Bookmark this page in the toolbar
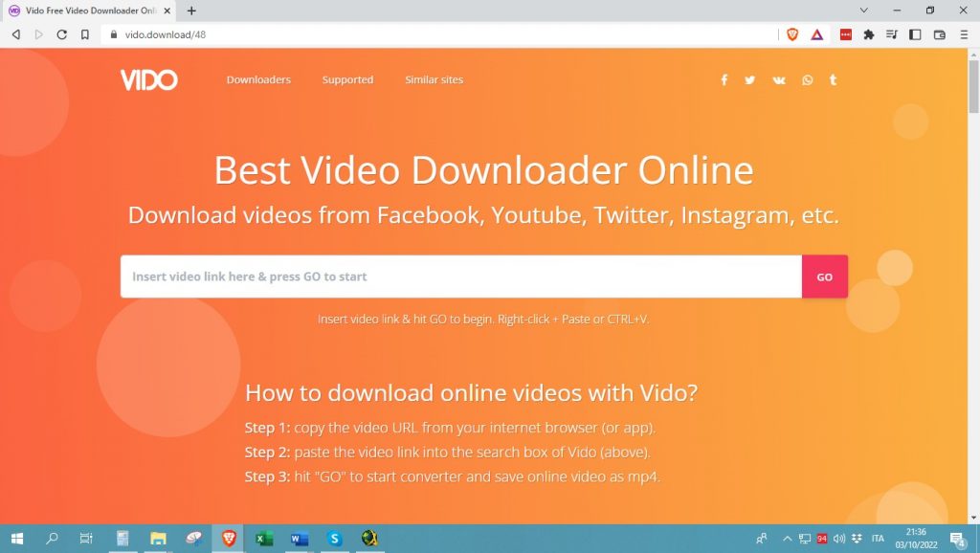The width and height of the screenshot is (980, 553). tap(85, 34)
